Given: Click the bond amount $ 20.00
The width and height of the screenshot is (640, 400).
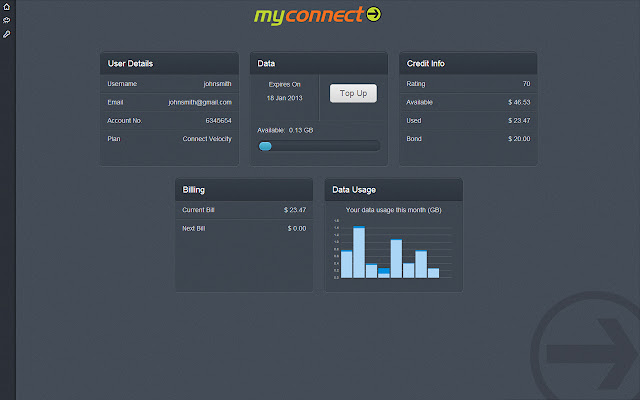Looking at the screenshot, I should click(x=519, y=139).
